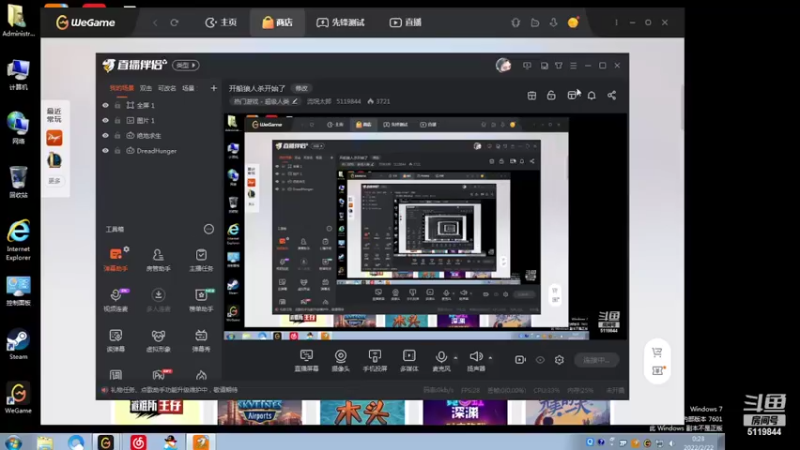Viewport: 800px width, 450px height.
Task: Hide the 全屏 1 source layer
Action: coord(106,105)
